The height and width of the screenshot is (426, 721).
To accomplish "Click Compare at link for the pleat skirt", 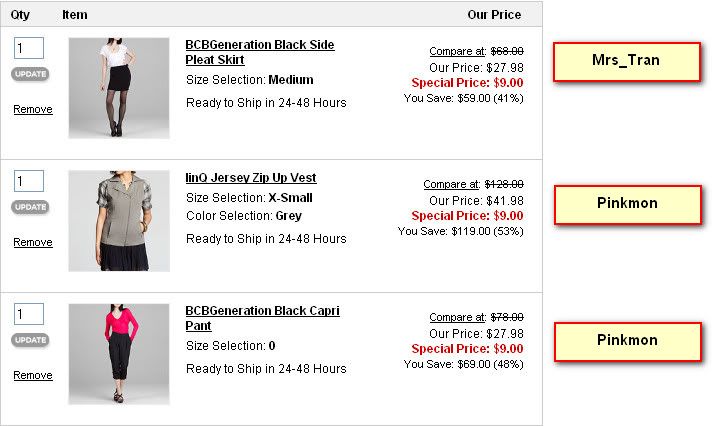I will point(457,51).
